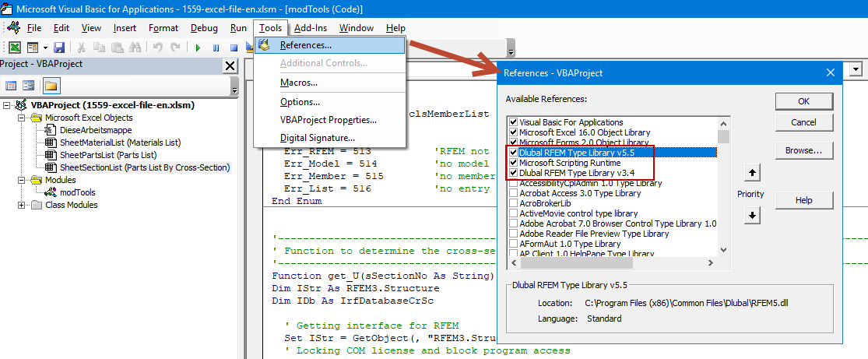Uncheck Dlubal RFEM Type Library v3.4

point(513,173)
